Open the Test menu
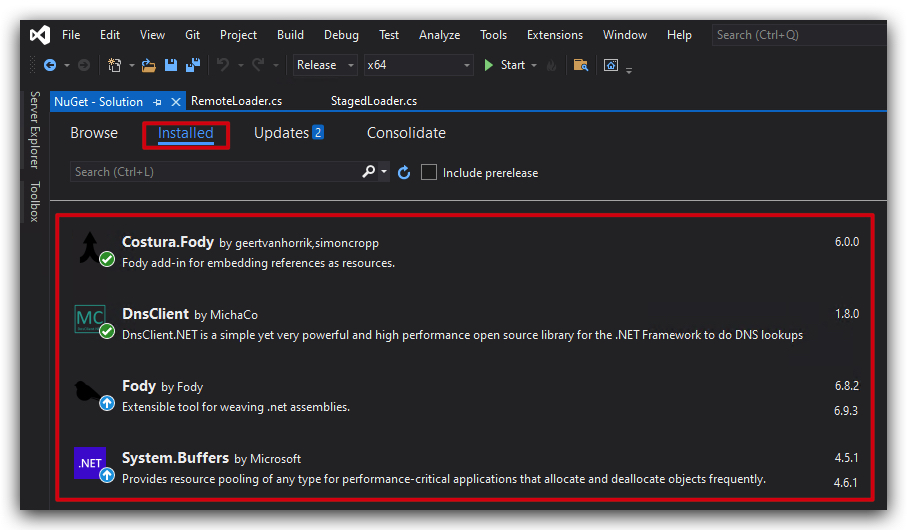This screenshot has width=907, height=530. coord(389,35)
